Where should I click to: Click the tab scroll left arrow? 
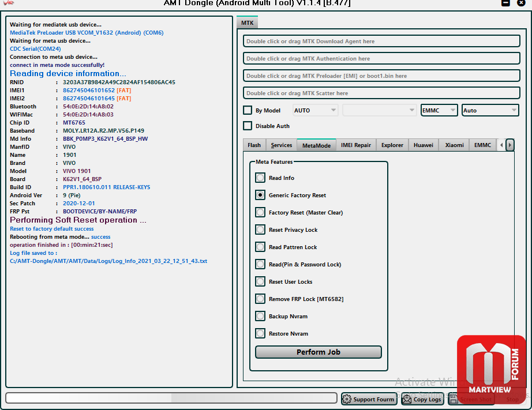point(501,145)
